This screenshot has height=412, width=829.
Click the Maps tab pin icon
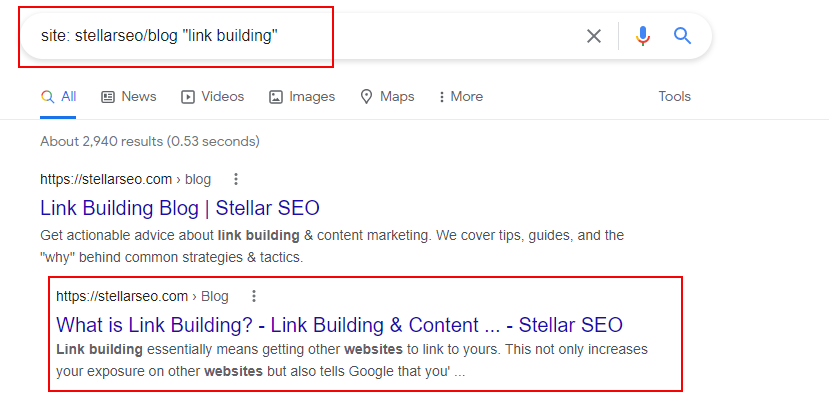(x=366, y=97)
